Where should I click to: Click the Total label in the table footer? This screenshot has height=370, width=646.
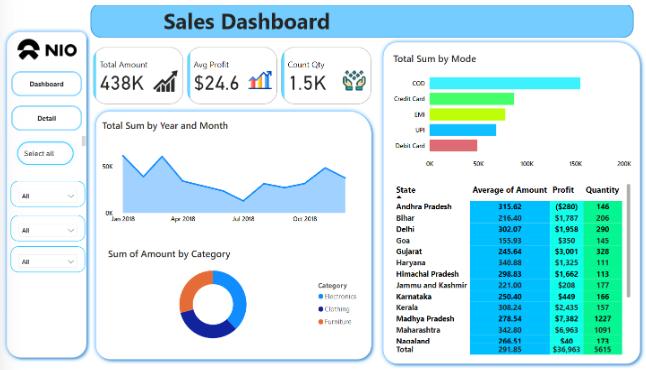[405, 349]
